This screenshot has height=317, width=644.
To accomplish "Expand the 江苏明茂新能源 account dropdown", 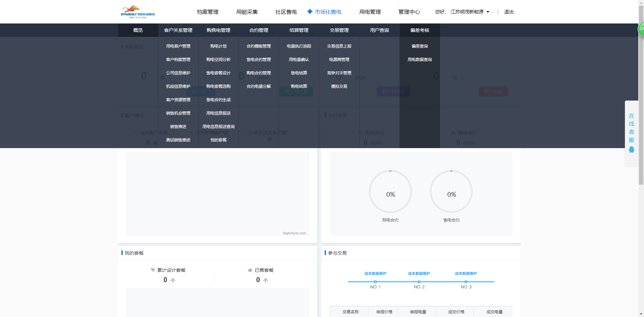I will 488,12.
